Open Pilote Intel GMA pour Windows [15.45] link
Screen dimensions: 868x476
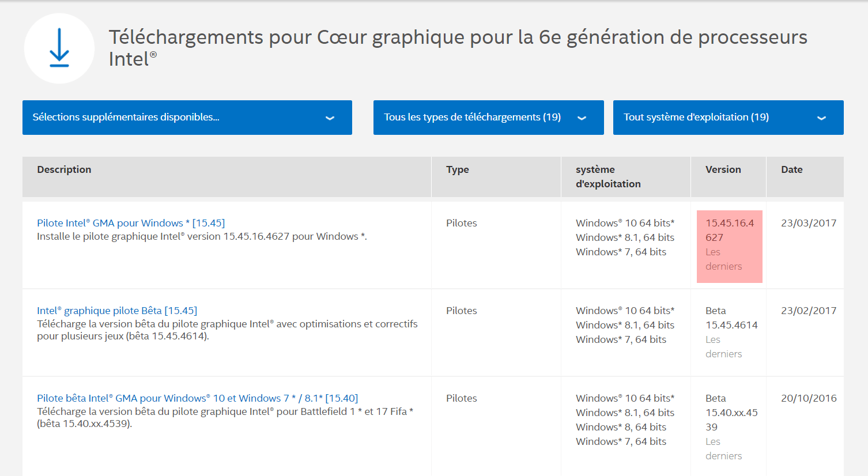[x=131, y=223]
